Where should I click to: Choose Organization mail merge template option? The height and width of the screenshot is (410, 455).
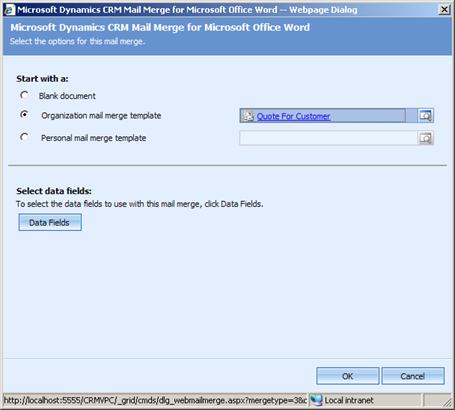(x=24, y=115)
